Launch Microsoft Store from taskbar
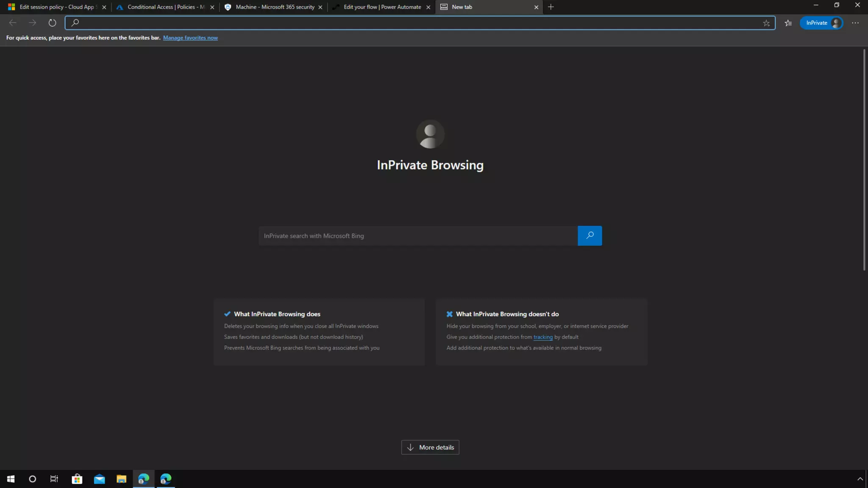This screenshot has height=488, width=868. [x=77, y=479]
